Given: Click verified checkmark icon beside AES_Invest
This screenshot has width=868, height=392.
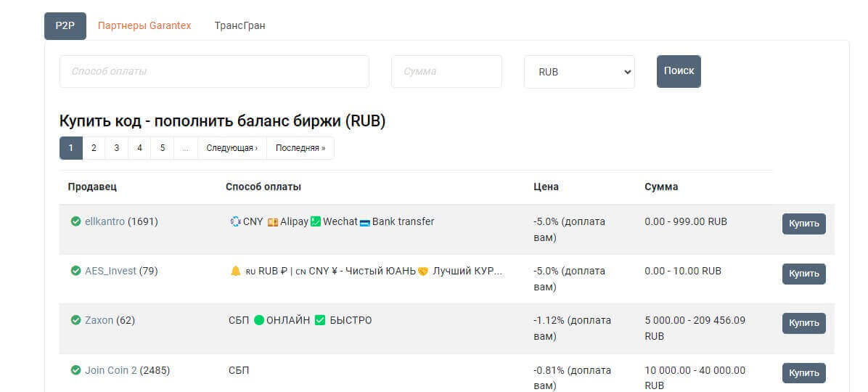Looking at the screenshot, I should 75,271.
